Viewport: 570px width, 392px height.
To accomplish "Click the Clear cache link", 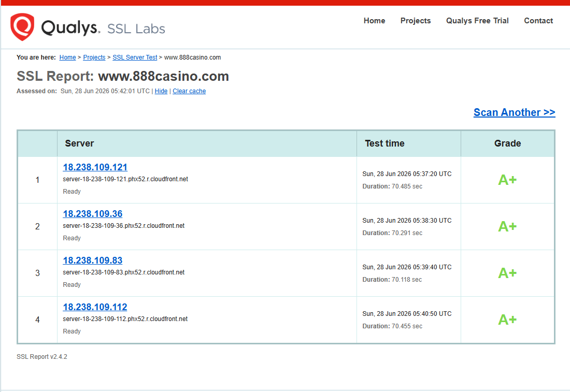I will (x=189, y=91).
